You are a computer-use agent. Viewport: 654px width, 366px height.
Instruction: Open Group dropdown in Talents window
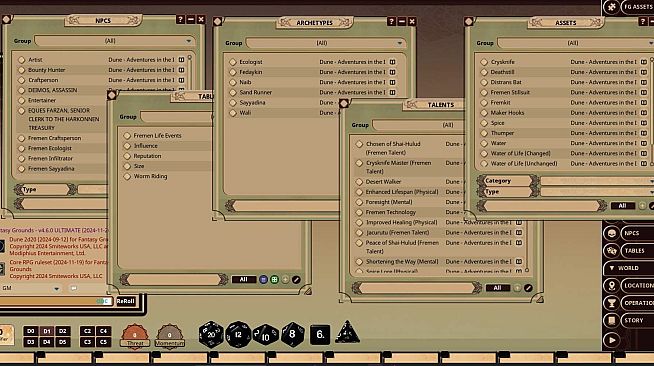click(419, 125)
